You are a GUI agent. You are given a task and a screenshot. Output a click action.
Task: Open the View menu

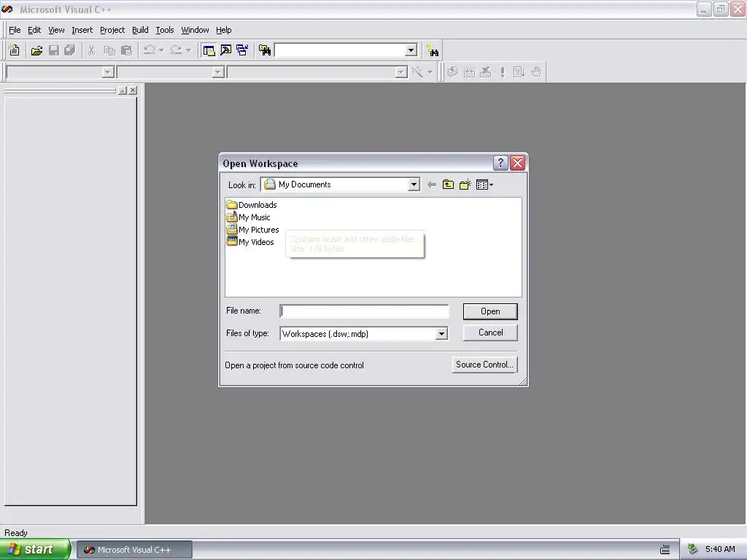56,30
